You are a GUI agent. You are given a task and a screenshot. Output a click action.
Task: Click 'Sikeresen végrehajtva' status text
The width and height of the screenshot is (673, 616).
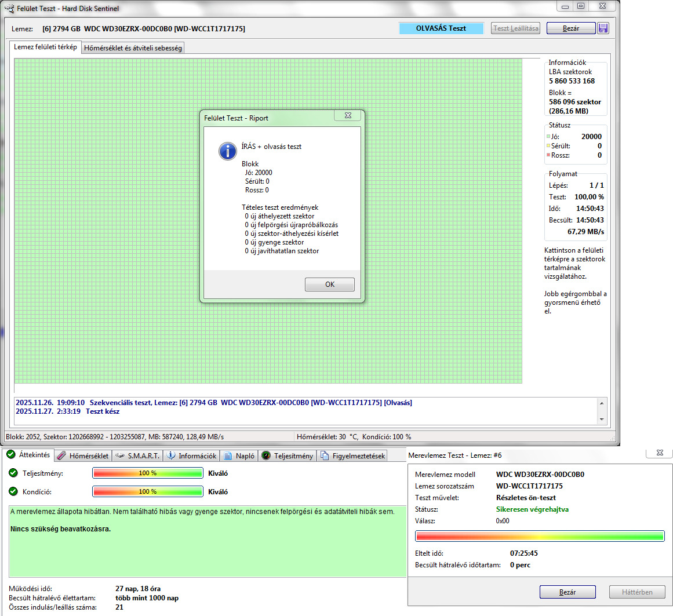click(x=532, y=509)
